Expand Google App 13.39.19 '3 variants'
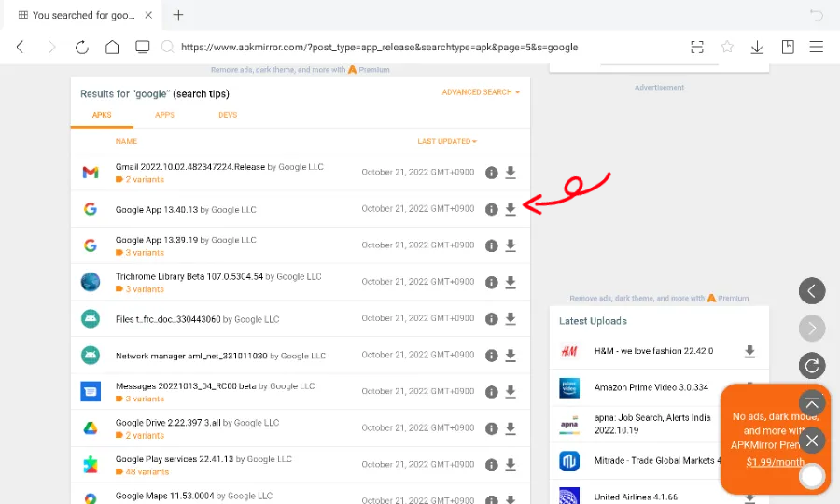This screenshot has height=504, width=840. point(140,252)
